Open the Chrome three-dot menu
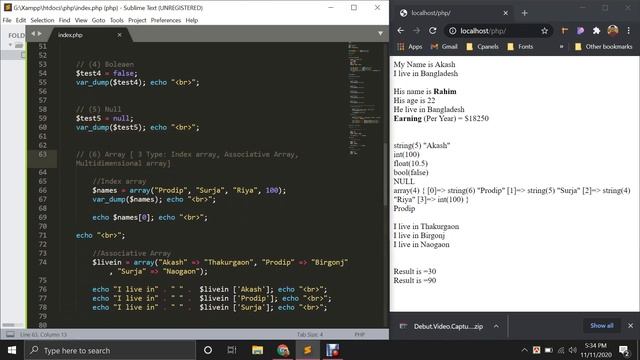Screen dimensions: 640x360 629,31
